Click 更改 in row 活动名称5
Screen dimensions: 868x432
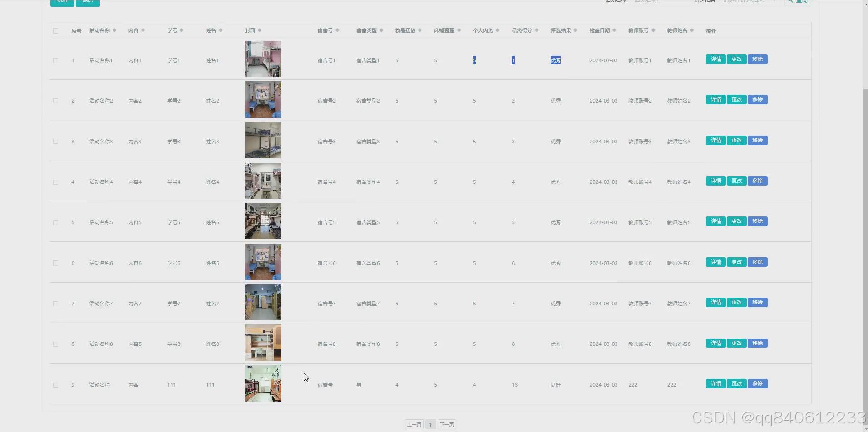click(736, 221)
